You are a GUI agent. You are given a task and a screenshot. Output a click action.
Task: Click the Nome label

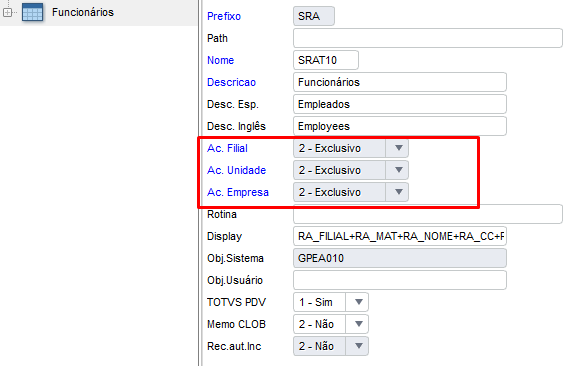tap(220, 60)
